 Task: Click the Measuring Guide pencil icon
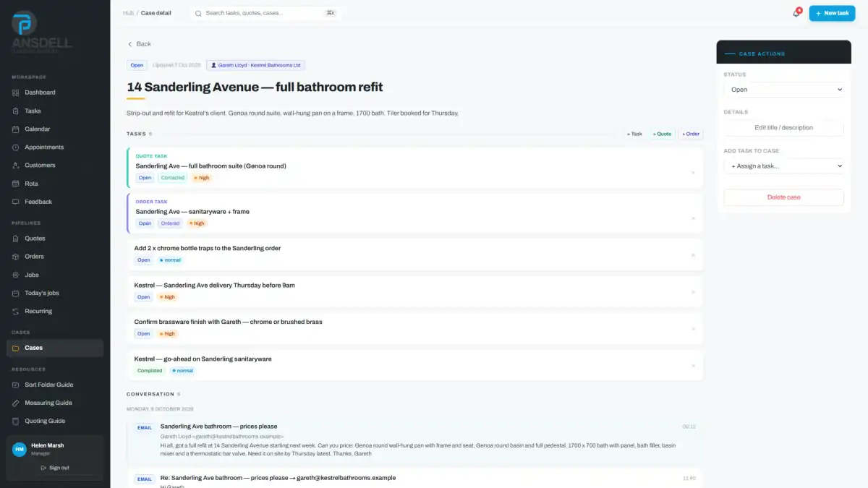[x=16, y=403]
